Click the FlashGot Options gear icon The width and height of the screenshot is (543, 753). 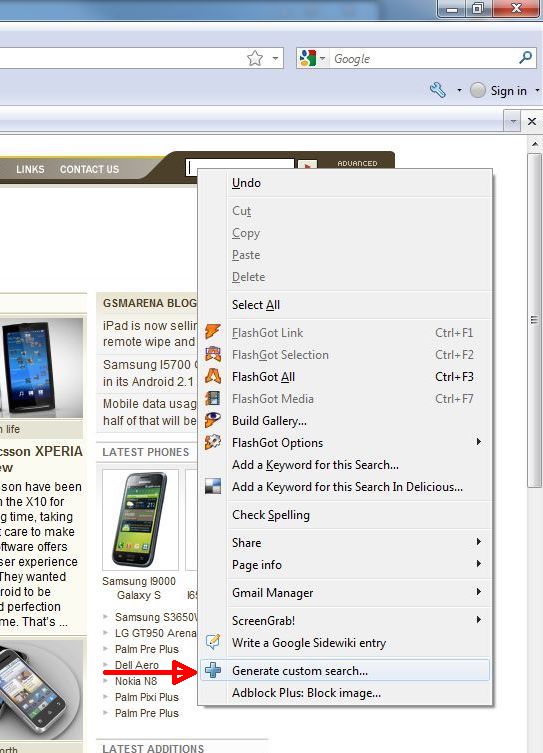[213, 442]
